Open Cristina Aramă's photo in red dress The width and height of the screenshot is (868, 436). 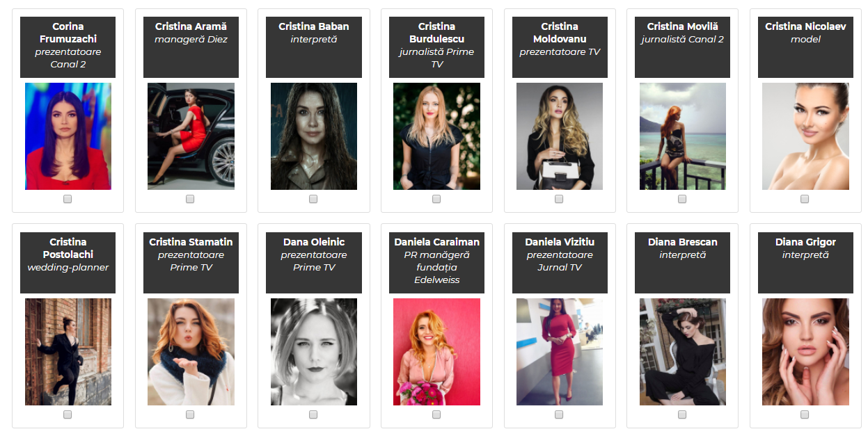(191, 136)
